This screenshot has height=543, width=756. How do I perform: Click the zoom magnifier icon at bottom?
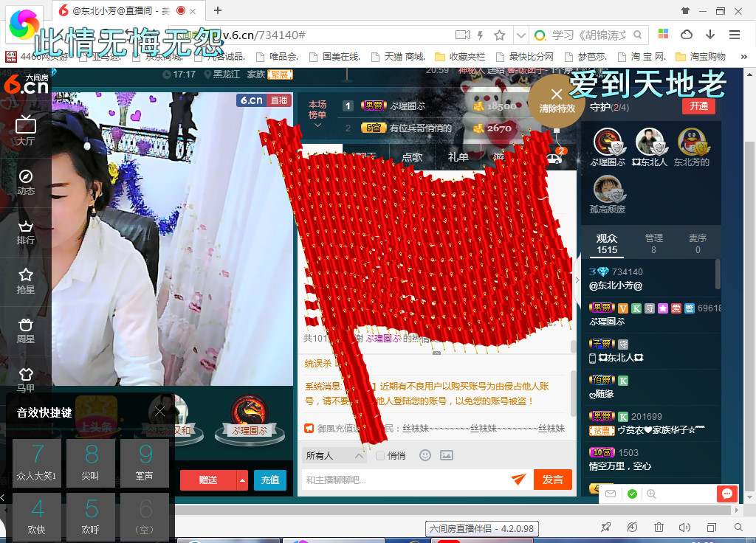[x=651, y=494]
